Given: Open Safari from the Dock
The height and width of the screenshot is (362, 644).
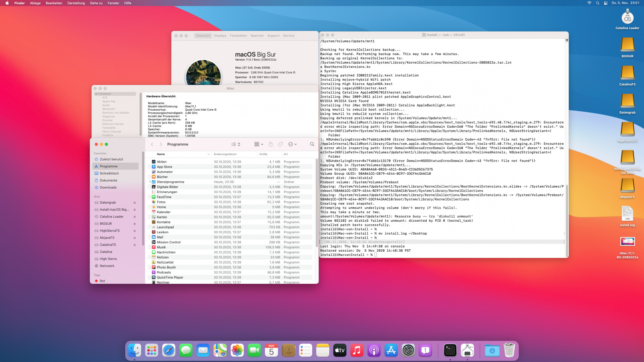Looking at the screenshot, I should (x=169, y=350).
